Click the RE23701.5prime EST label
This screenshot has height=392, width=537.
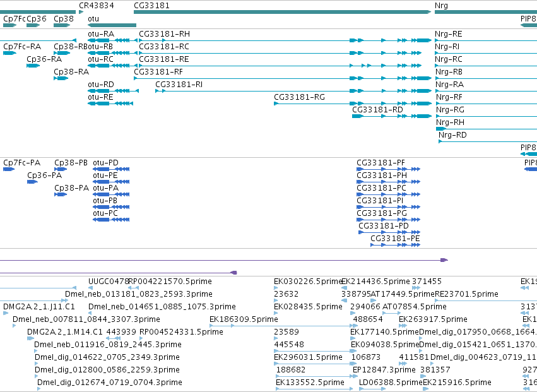click(466, 294)
